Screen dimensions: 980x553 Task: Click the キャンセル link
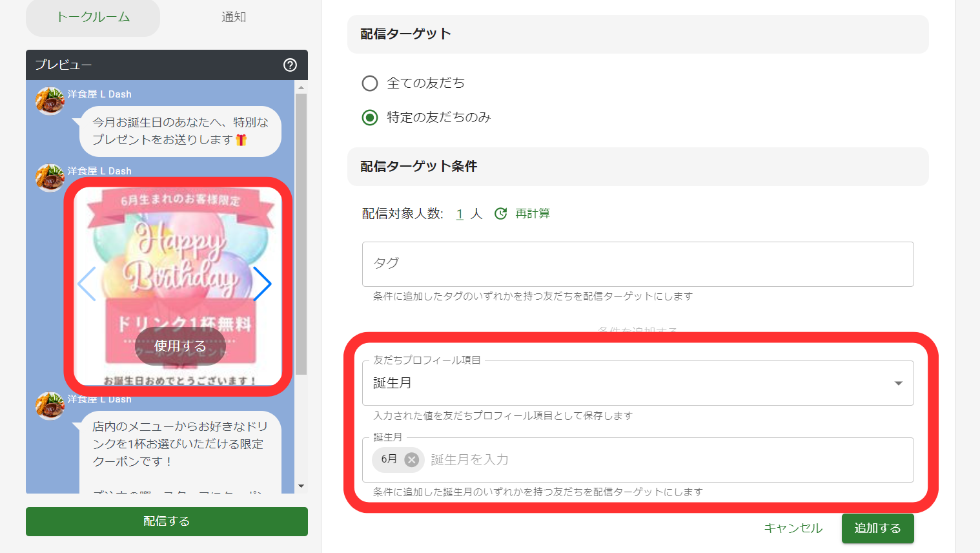[x=793, y=528]
